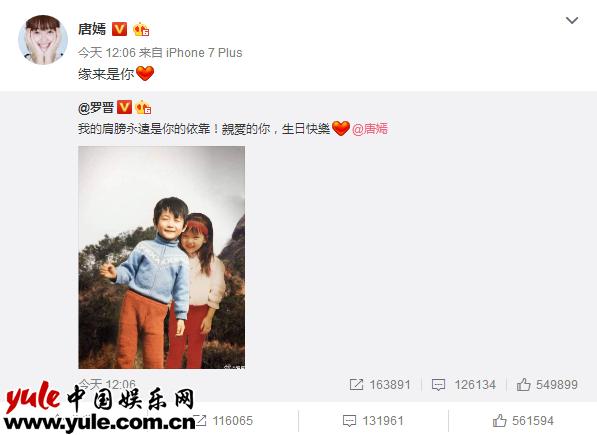Open the pink @唐嫣 mention link

(x=370, y=129)
